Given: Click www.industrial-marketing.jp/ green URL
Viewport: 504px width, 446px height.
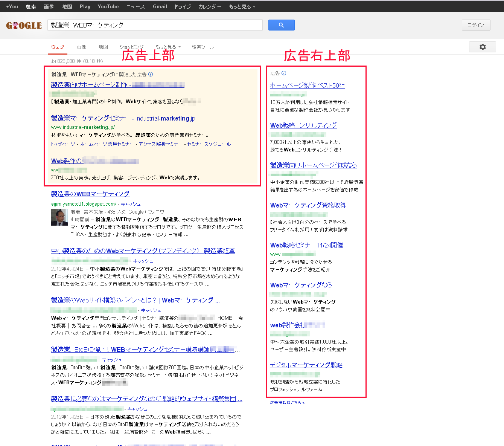Looking at the screenshot, I should point(83,127).
